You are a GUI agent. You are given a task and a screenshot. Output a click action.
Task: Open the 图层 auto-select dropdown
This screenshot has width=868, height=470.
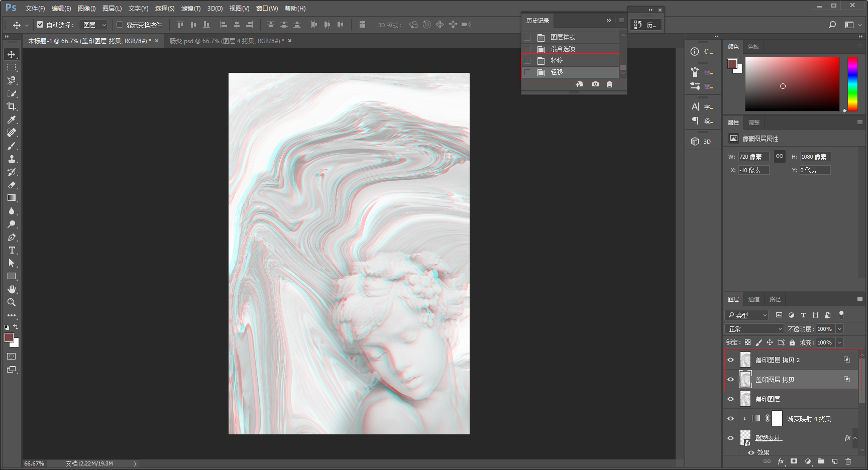coord(94,25)
